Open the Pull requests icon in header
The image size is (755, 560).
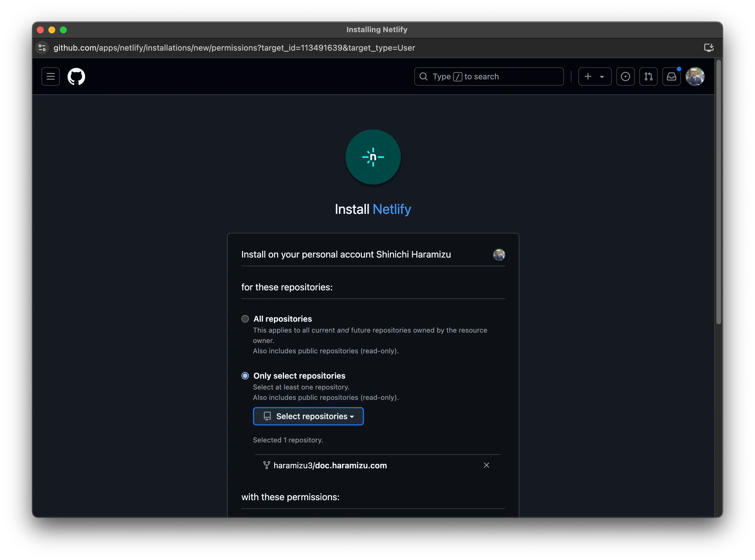point(649,76)
